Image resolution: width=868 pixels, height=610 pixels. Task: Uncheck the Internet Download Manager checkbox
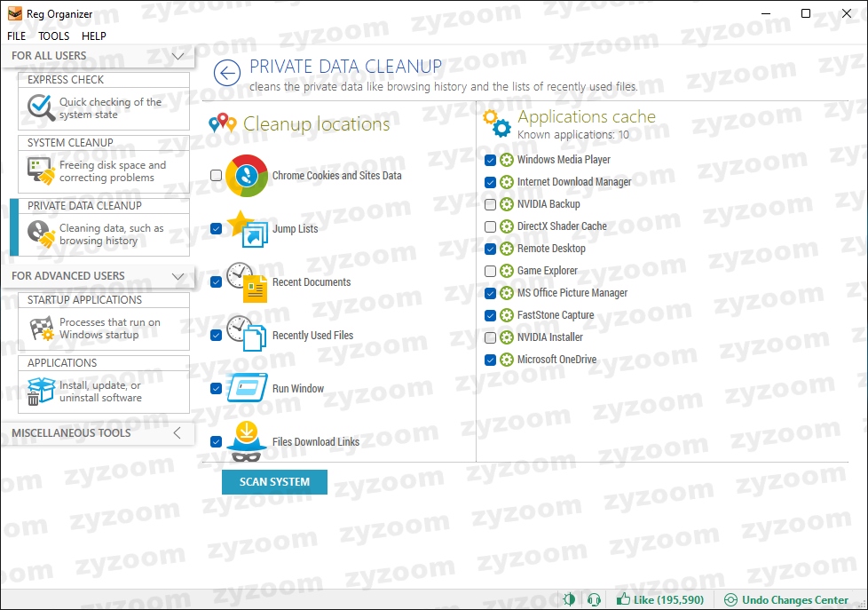click(490, 182)
